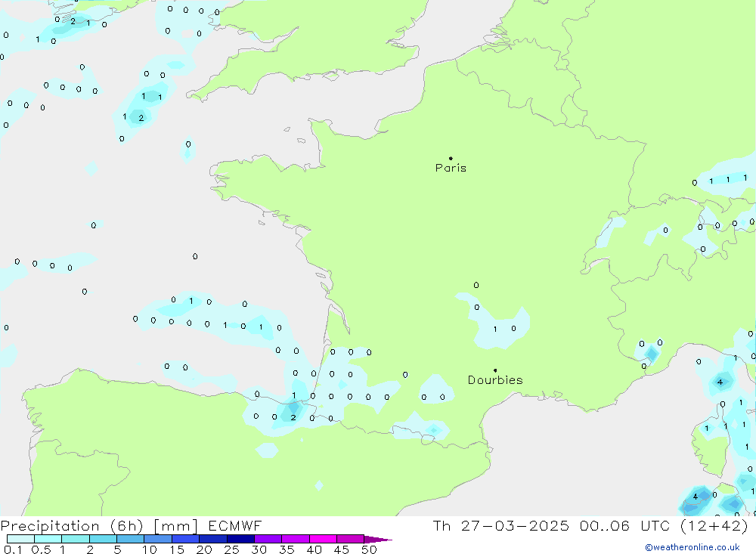Image resolution: width=756 pixels, height=554 pixels.
Task: Click the Dourbies city label
Action: pos(495,380)
